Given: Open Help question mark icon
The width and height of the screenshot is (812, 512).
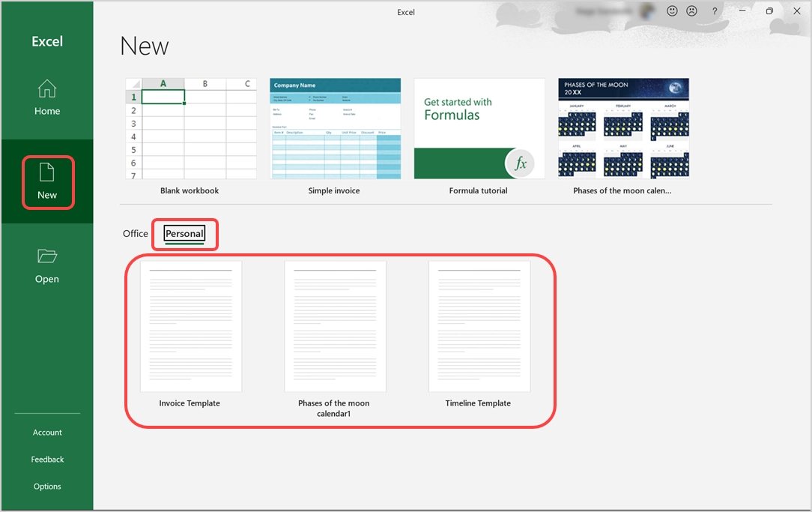Looking at the screenshot, I should coord(715,11).
